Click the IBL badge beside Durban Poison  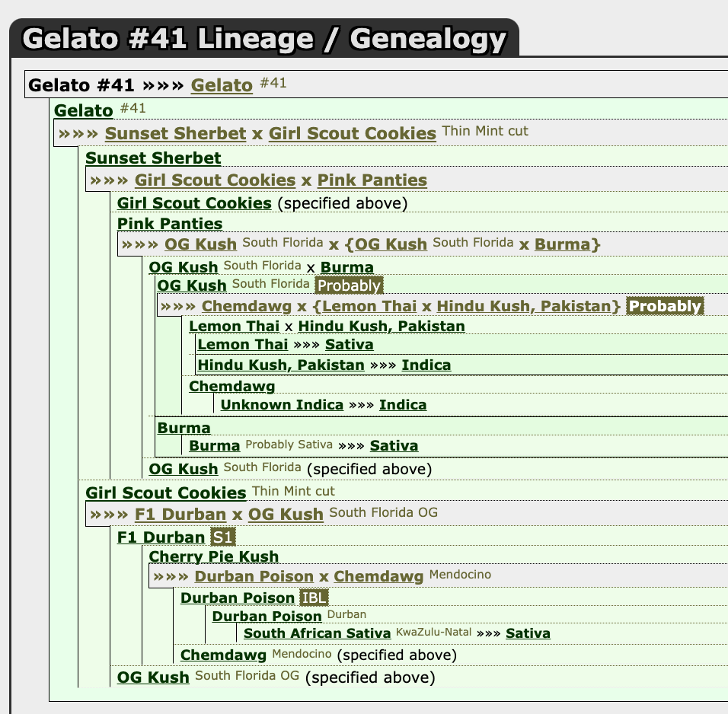click(314, 598)
